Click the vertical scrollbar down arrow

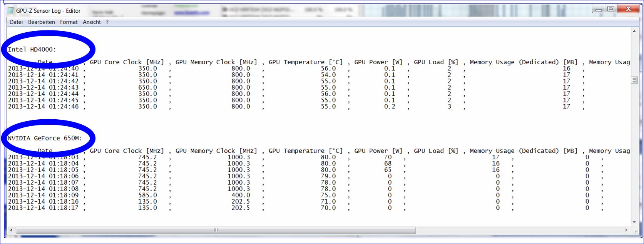tap(634, 222)
